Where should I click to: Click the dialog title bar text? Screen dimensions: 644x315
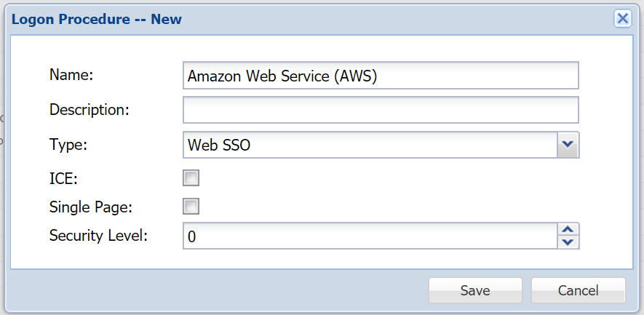[98, 20]
